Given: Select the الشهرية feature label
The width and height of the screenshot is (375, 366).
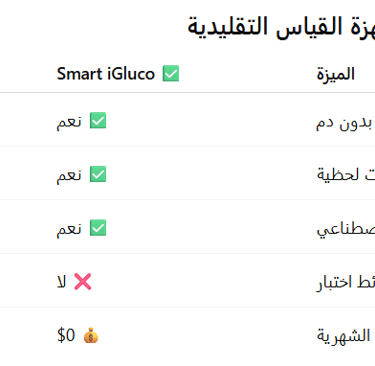Looking at the screenshot, I should pos(343,335).
